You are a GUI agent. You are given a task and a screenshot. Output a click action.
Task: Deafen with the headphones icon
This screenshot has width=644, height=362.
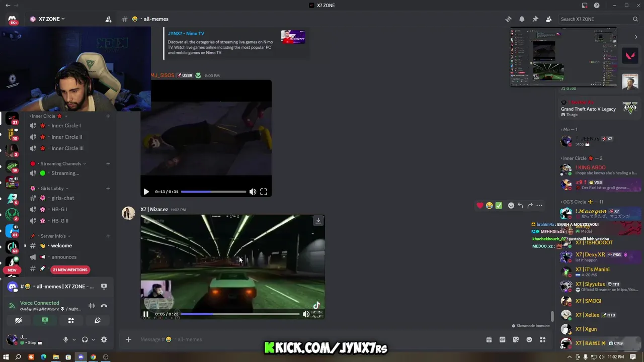[x=85, y=340]
